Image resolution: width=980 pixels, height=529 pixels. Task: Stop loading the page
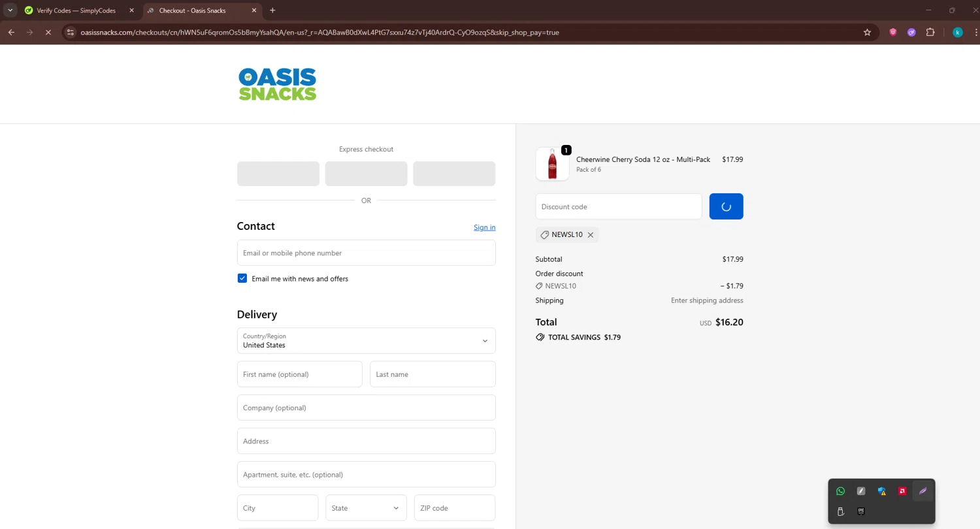[x=48, y=32]
